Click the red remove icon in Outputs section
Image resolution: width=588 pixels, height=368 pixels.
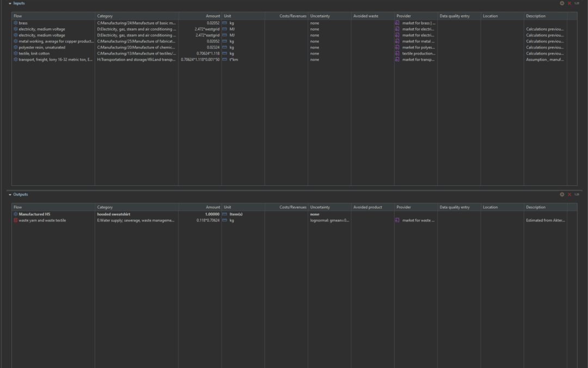pos(569,195)
